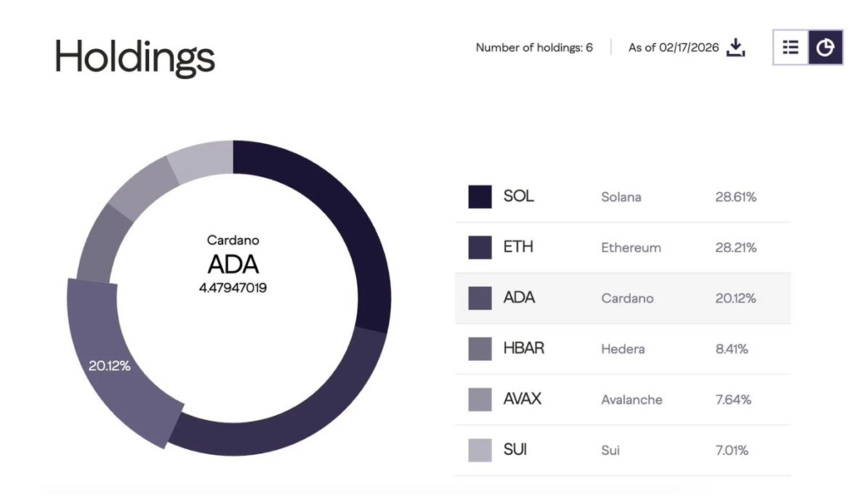Click the download icon beside the date

[736, 48]
